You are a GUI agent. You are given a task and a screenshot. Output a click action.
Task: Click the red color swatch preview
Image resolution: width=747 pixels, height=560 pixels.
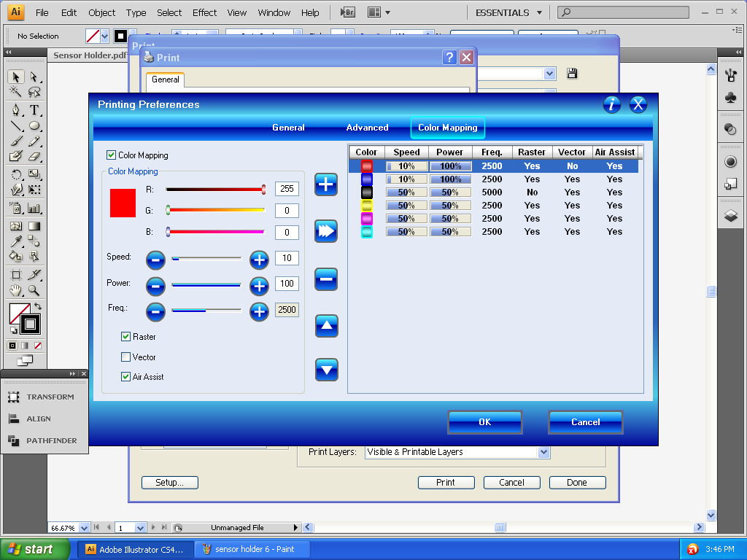[123, 203]
